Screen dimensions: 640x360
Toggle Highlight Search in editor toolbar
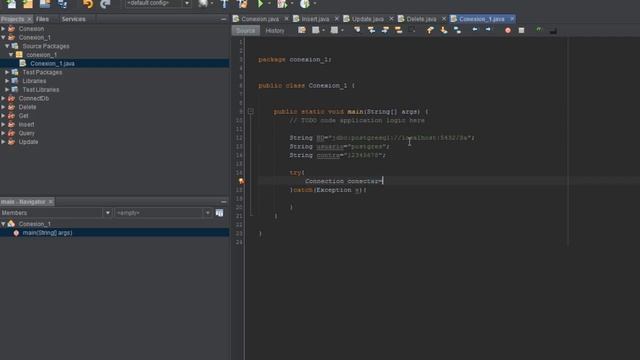pyautogui.click(x=399, y=30)
